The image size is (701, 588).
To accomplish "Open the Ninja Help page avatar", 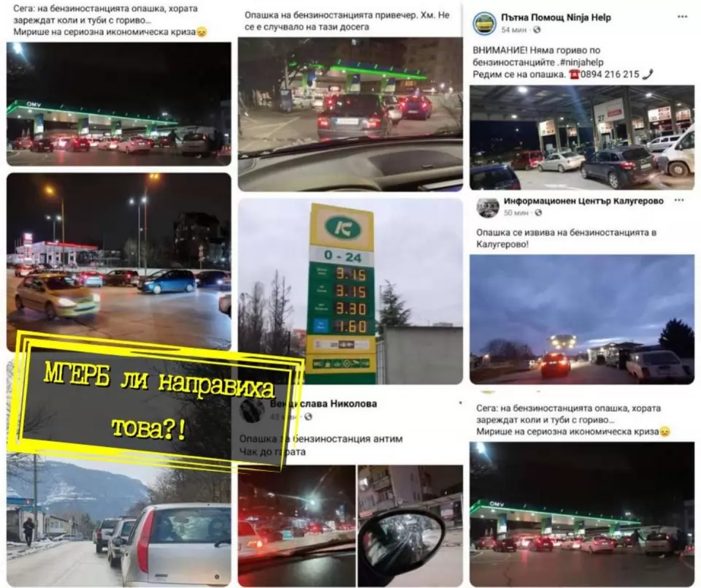I will coord(485,23).
